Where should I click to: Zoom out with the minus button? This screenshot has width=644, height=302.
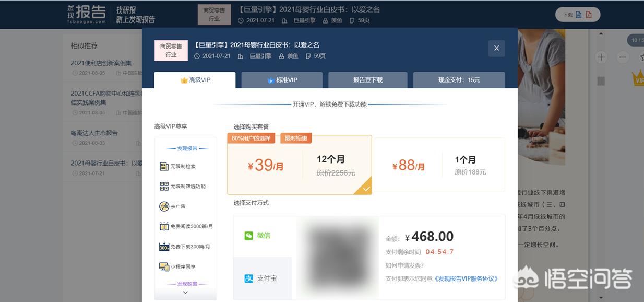(622, 57)
